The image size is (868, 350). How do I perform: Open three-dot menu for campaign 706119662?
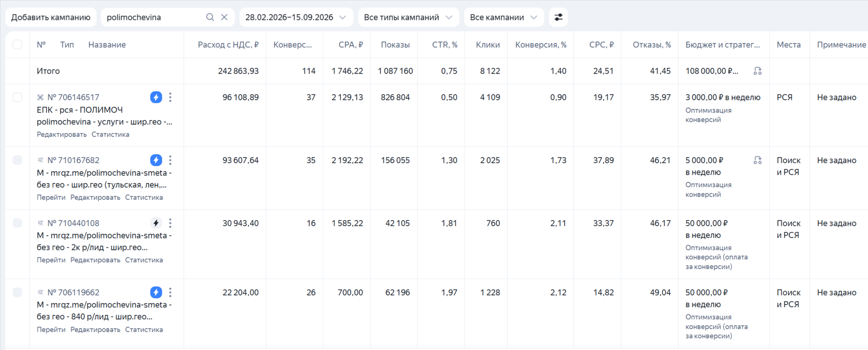[170, 293]
